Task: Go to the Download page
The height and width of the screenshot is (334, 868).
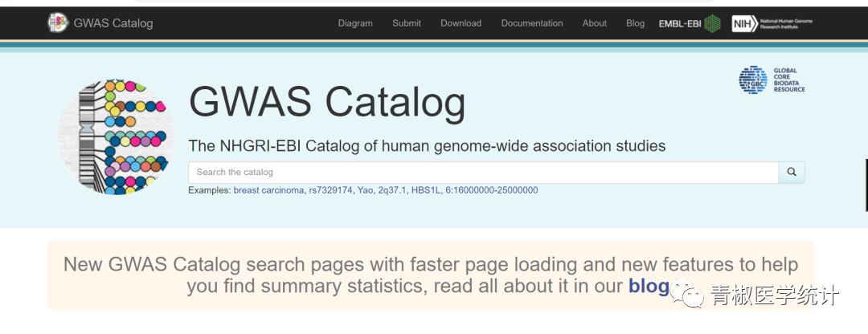Action: click(x=461, y=23)
